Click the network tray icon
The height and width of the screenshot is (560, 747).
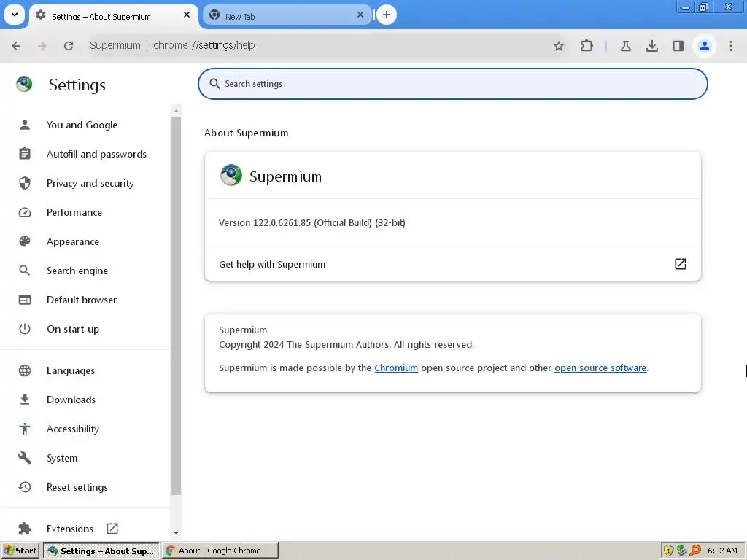coord(682,551)
